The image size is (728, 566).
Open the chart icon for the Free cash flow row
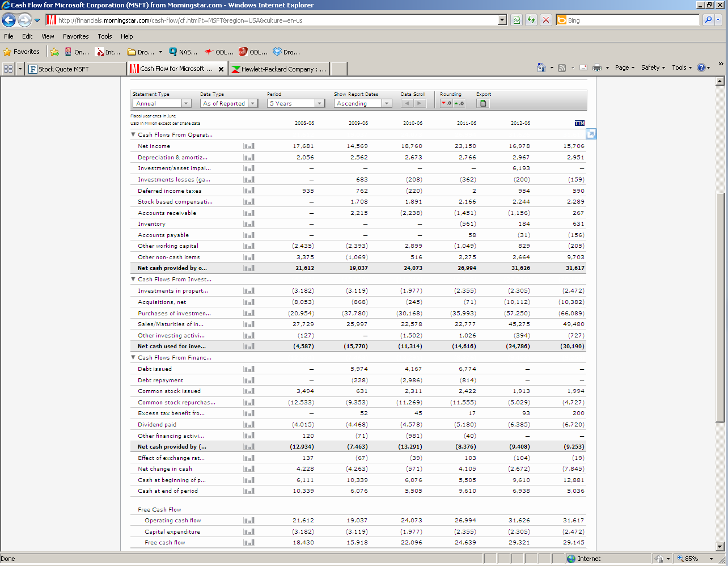click(249, 542)
